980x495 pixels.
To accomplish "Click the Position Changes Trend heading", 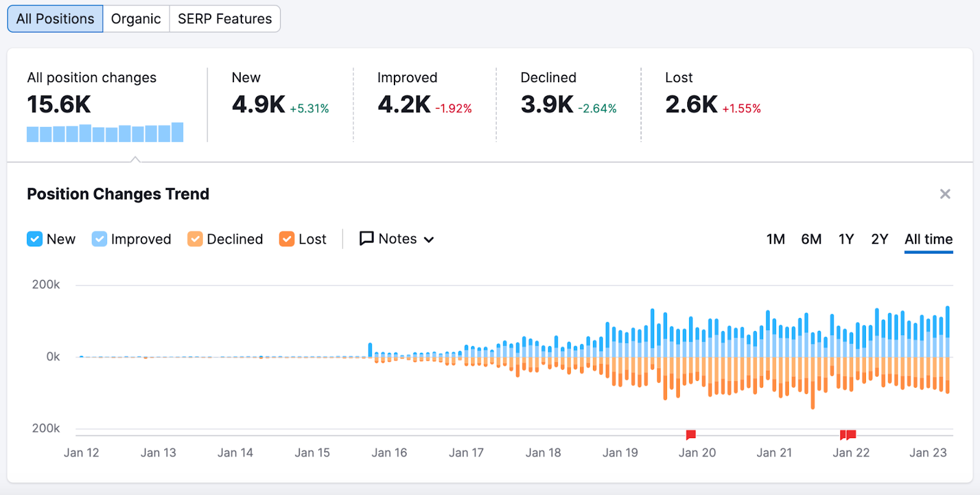I will [x=118, y=194].
